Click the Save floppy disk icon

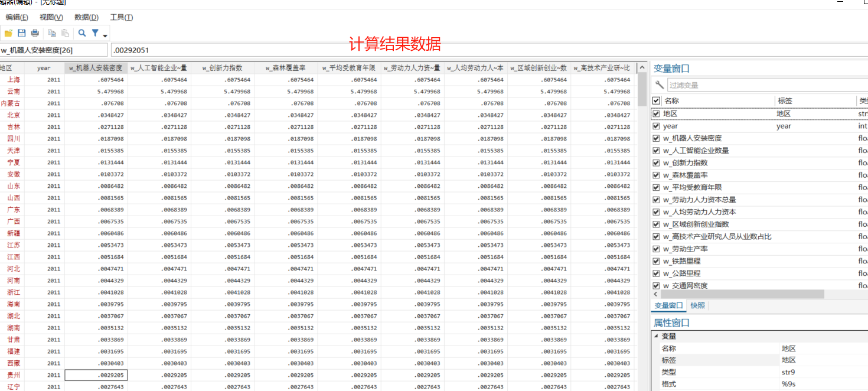tap(22, 33)
